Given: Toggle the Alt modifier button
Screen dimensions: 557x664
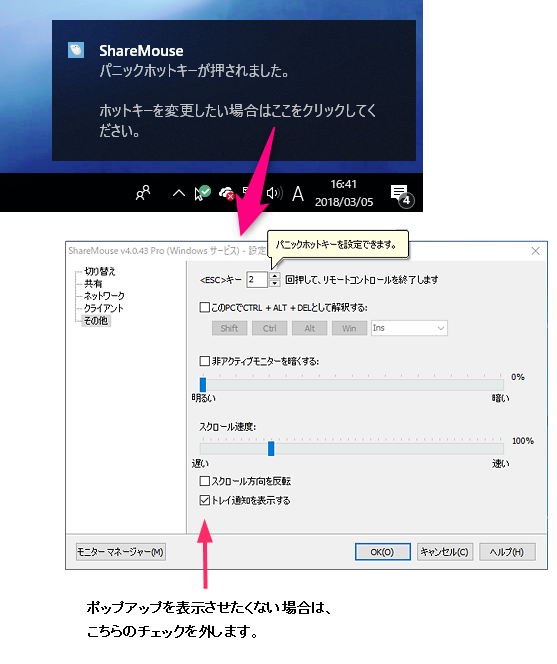Looking at the screenshot, I should pos(310,328).
